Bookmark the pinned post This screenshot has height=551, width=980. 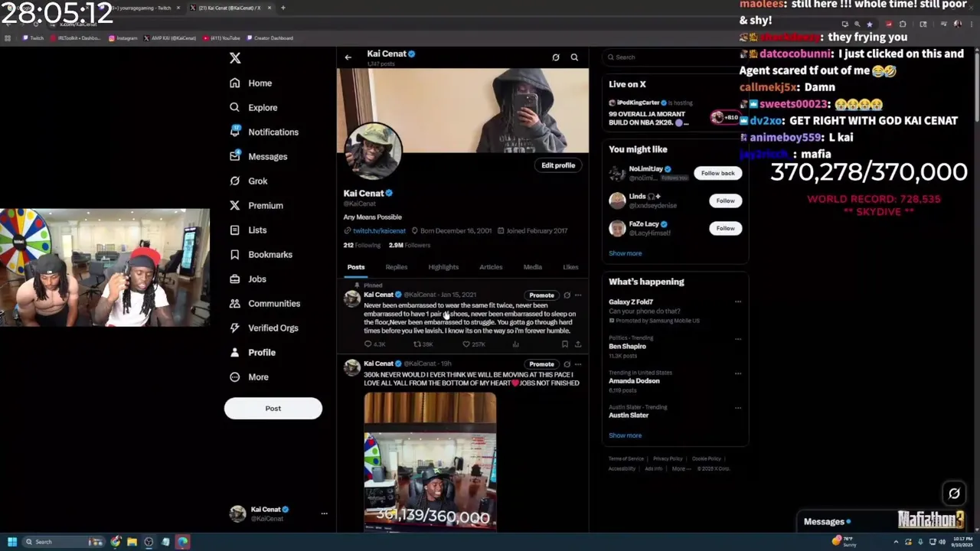(565, 344)
